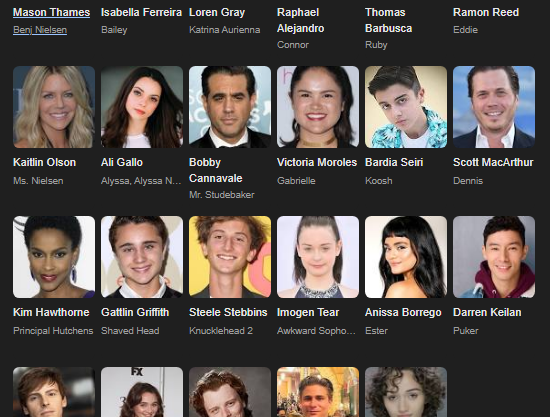
Task: Open Bardia Seiri's thumbnail
Action: [406, 107]
